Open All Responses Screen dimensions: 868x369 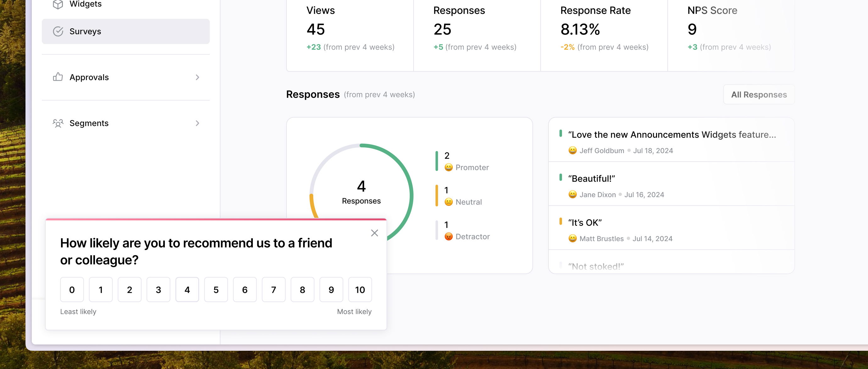click(x=759, y=95)
